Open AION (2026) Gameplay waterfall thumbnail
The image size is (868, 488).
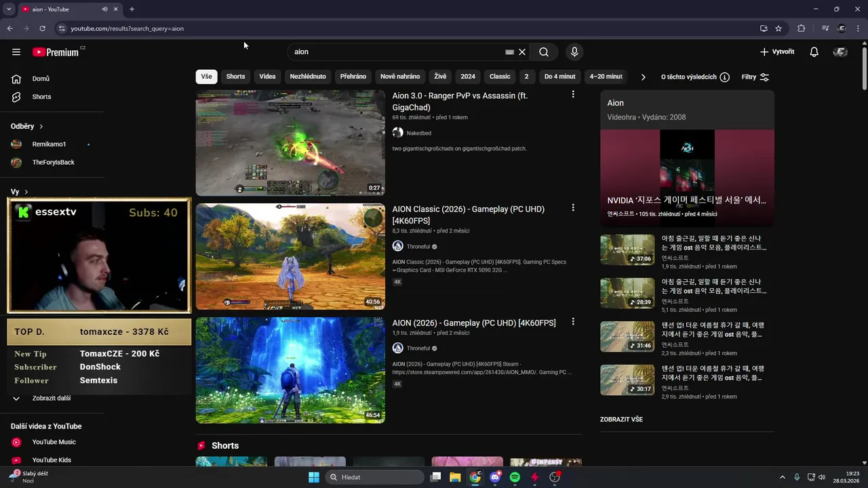[x=290, y=370]
